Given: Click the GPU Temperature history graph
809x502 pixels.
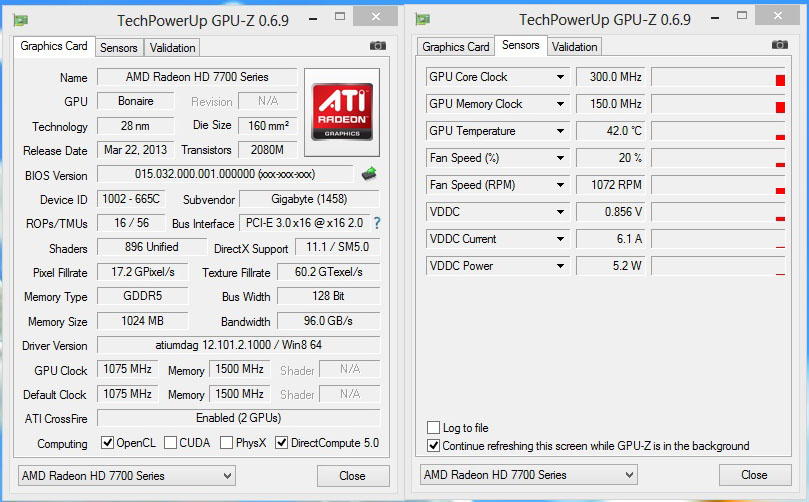Looking at the screenshot, I should [x=718, y=131].
